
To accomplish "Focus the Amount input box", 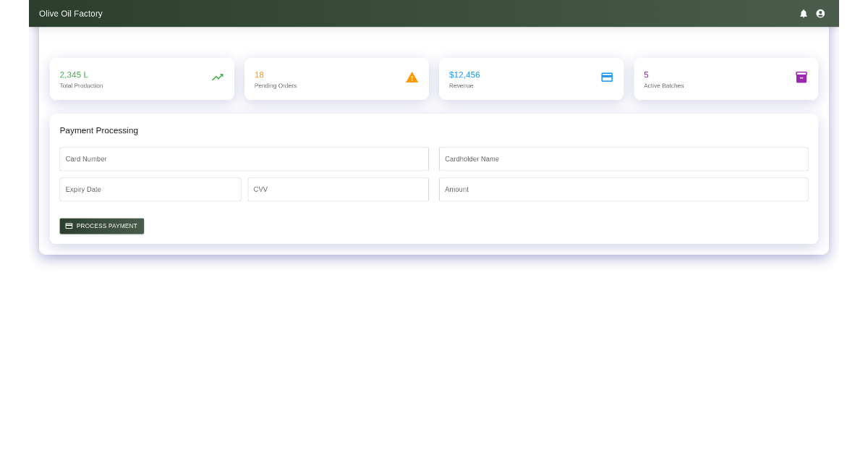I will tap(624, 189).
